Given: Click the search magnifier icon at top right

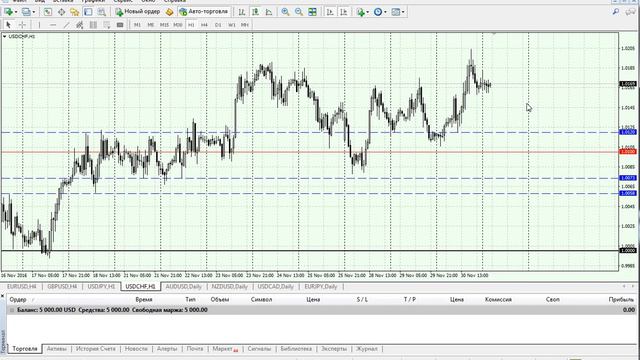Looking at the screenshot, I should pos(616,12).
